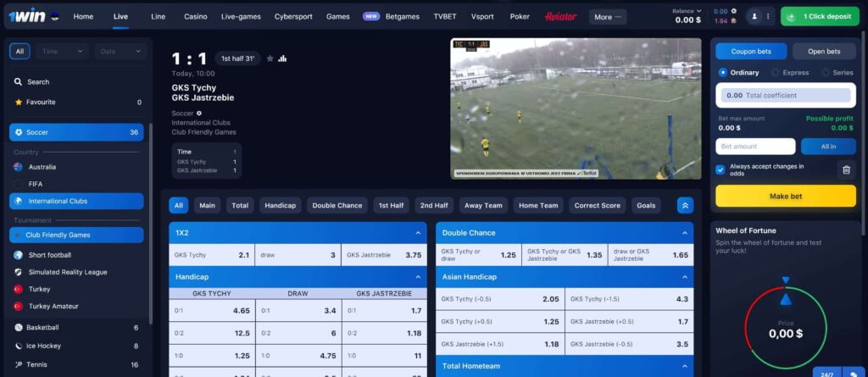
Task: Open the user profile icon
Action: click(754, 17)
